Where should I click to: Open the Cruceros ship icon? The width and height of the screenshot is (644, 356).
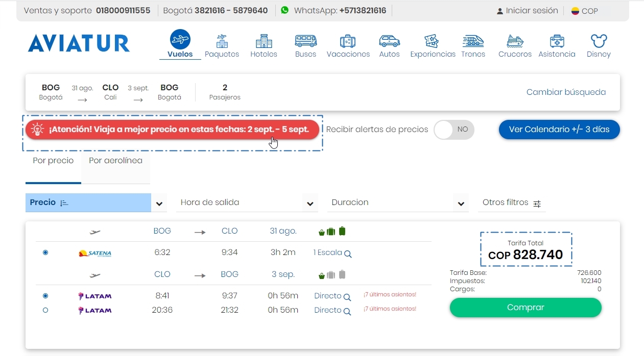tap(515, 41)
